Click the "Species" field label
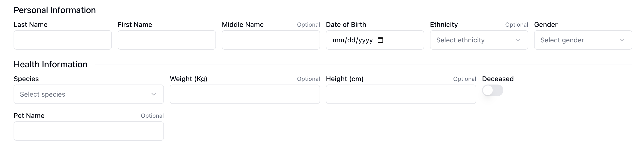Image resolution: width=644 pixels, height=147 pixels. click(26, 79)
